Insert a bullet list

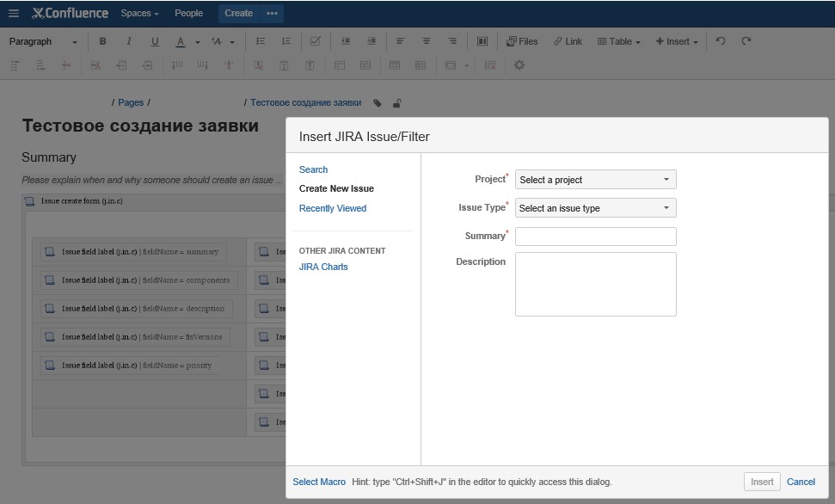point(261,41)
